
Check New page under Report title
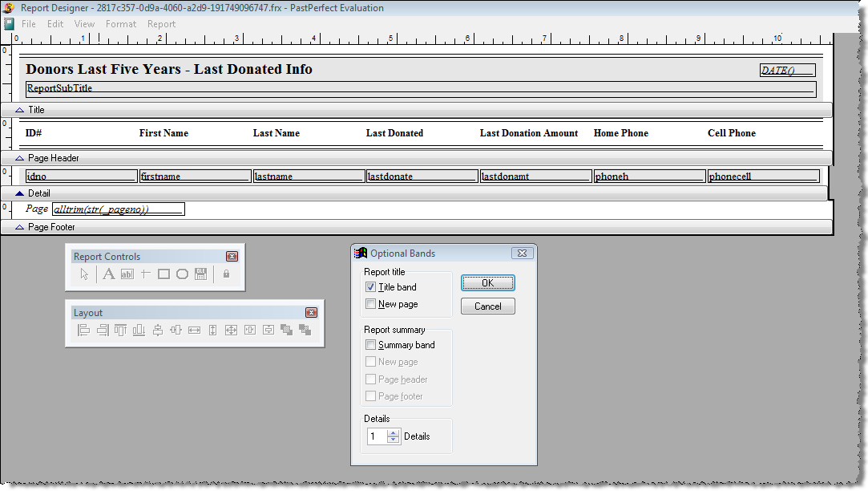[x=370, y=304]
